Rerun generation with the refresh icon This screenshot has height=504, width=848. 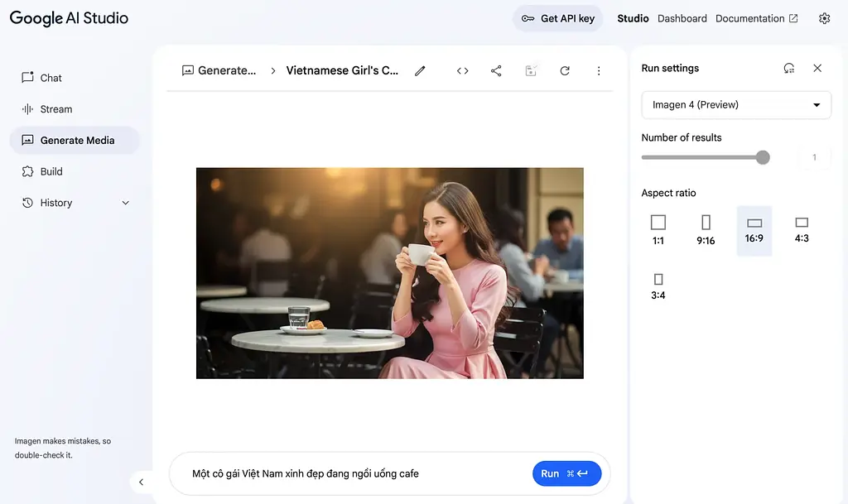(564, 71)
